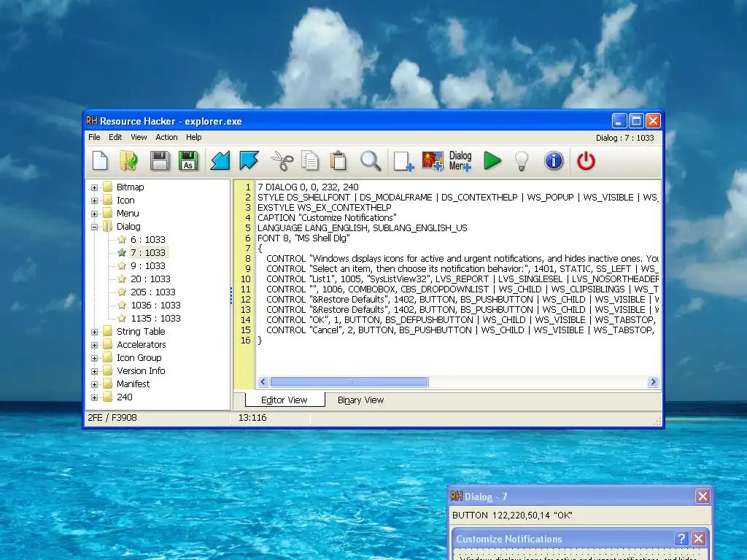Click help button in Customize Notifications dialog
This screenshot has height=560, width=747.
682,539
